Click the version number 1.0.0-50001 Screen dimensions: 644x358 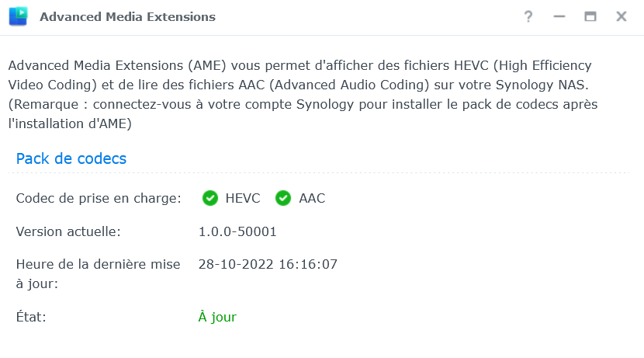[x=237, y=231]
